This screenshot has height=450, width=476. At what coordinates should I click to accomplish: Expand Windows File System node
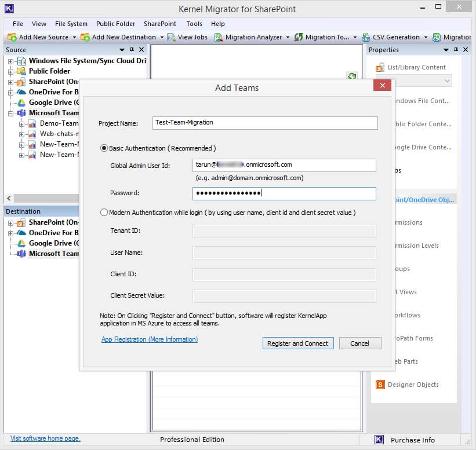click(x=10, y=61)
